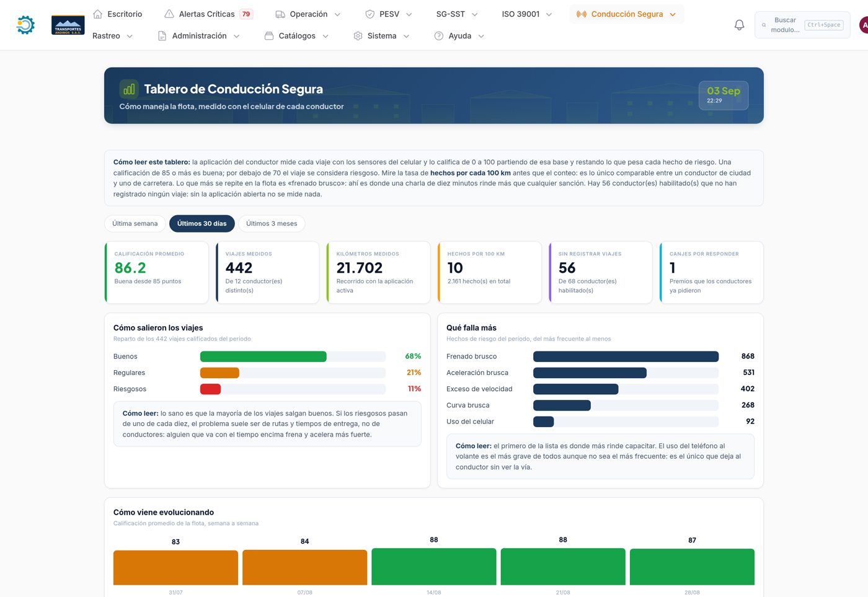Open the SG-SST dropdown menu
Image resolution: width=868 pixels, height=597 pixels.
pyautogui.click(x=457, y=14)
